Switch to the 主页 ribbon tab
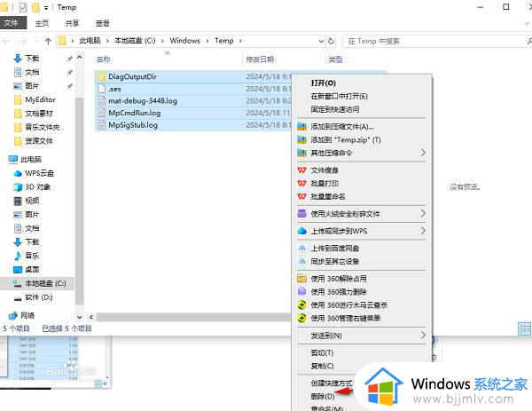The image size is (532, 411). tap(42, 23)
